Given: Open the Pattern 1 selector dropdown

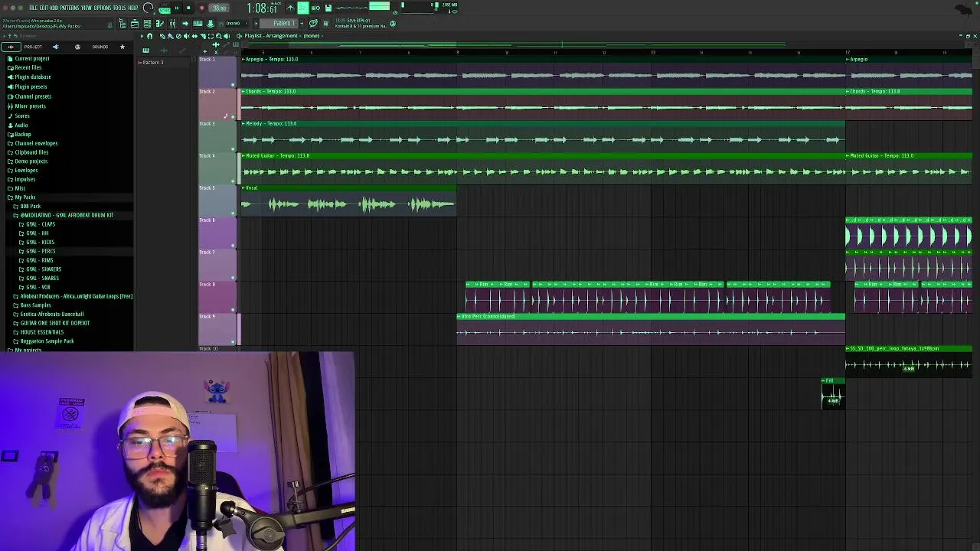Looking at the screenshot, I should click(x=278, y=24).
